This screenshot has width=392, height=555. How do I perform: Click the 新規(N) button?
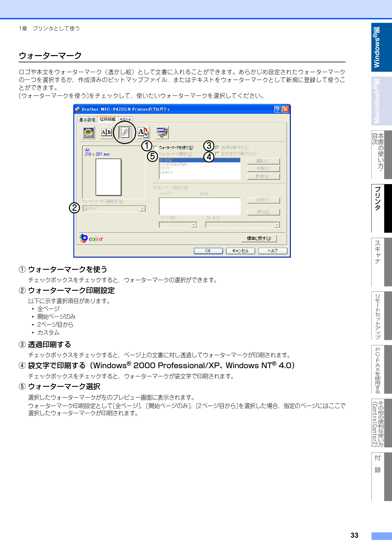(263, 176)
